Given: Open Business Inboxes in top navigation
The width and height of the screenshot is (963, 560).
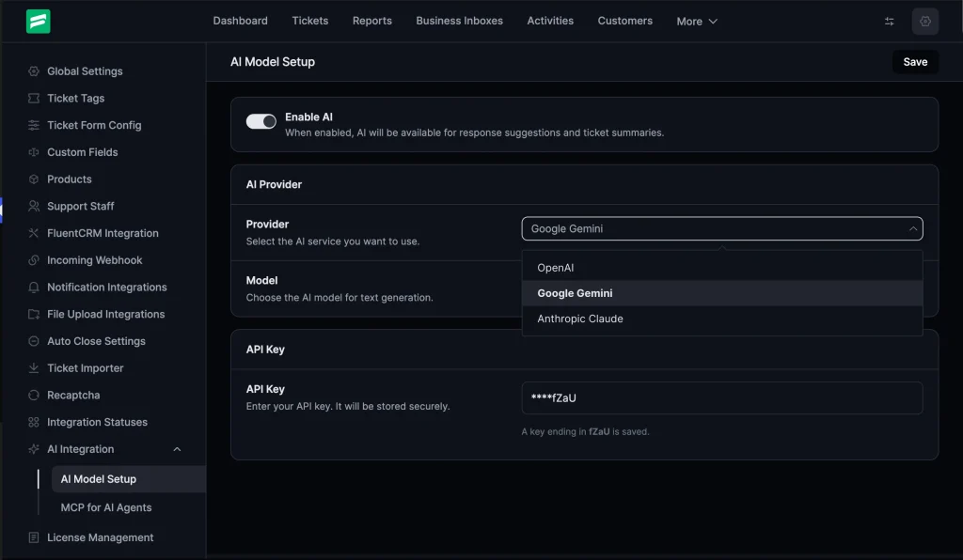Looking at the screenshot, I should point(459,21).
